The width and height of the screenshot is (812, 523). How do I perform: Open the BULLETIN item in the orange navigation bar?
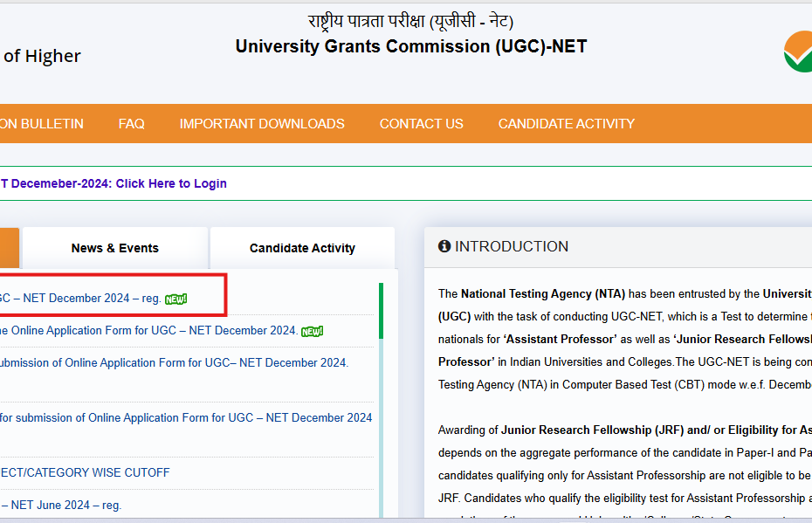(42, 124)
